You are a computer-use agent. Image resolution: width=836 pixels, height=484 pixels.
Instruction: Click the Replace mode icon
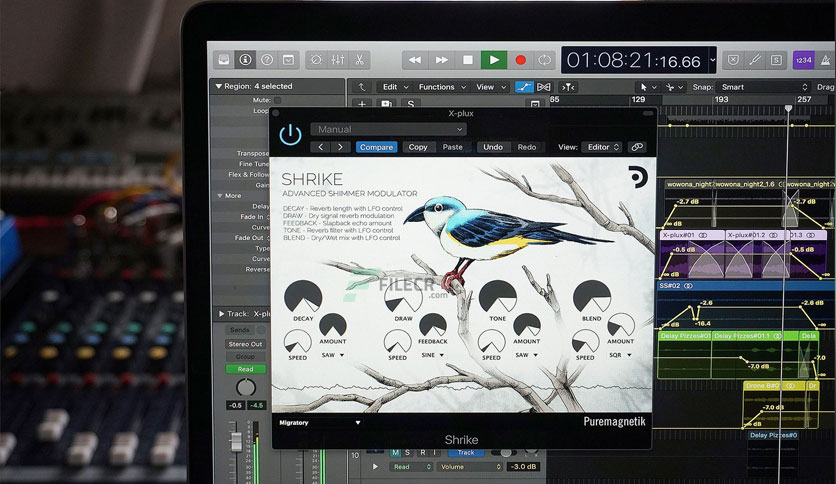pos(733,60)
